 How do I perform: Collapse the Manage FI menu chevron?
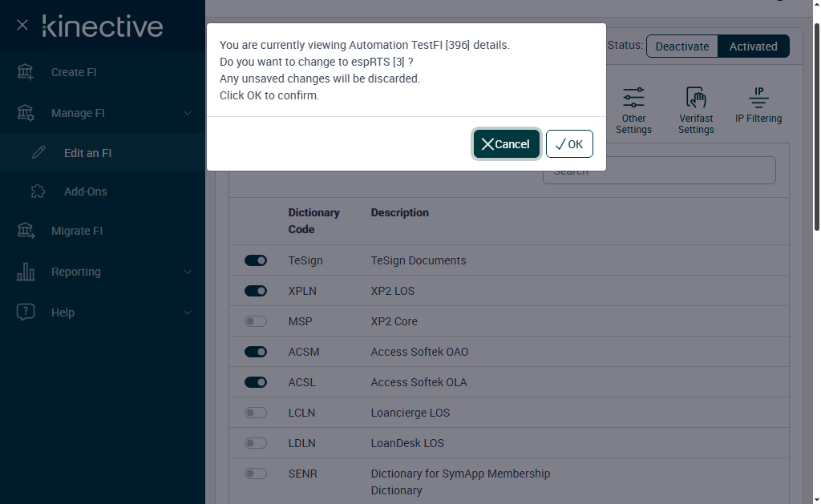(x=188, y=113)
